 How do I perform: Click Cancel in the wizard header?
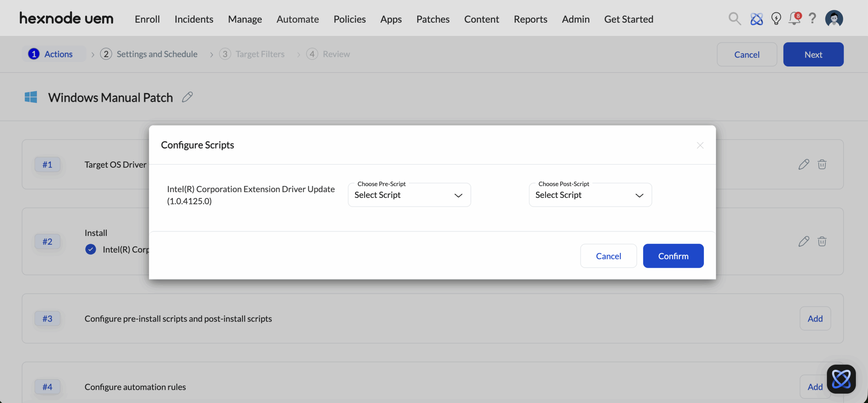pos(747,54)
